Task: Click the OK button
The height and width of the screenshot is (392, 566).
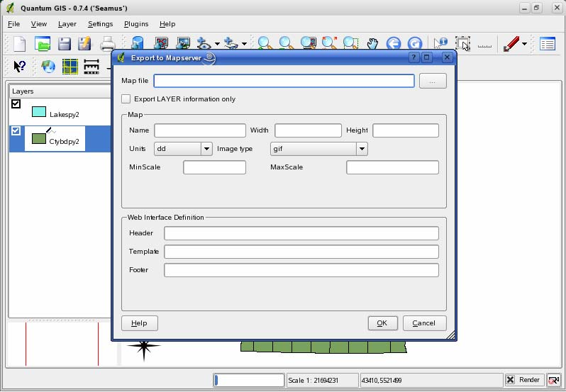Action: [x=382, y=323]
